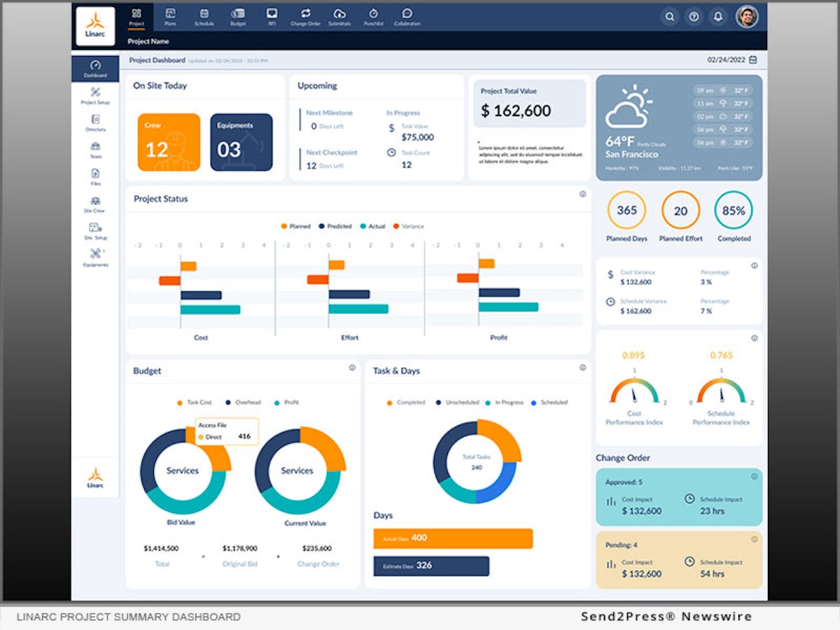Image resolution: width=840 pixels, height=630 pixels.
Task: Open Project Setup from the sidebar
Action: (x=96, y=94)
